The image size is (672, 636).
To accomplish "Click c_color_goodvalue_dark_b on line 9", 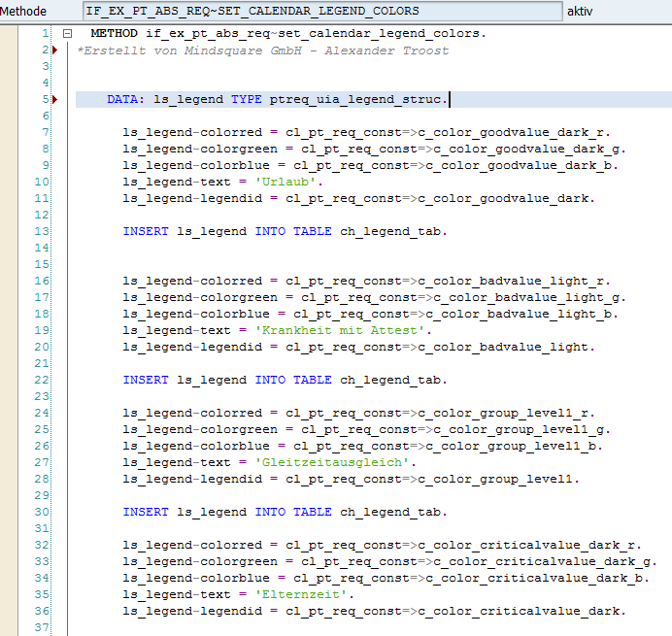I will [x=519, y=165].
